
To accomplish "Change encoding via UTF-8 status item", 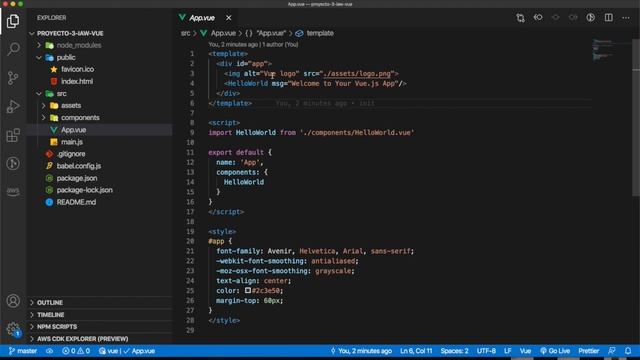I will [486, 351].
